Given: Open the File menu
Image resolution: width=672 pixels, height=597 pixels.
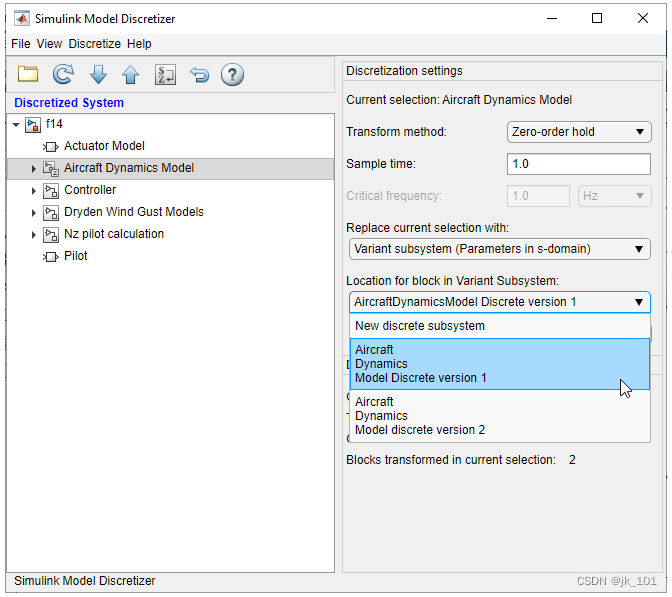Looking at the screenshot, I should click(x=21, y=44).
